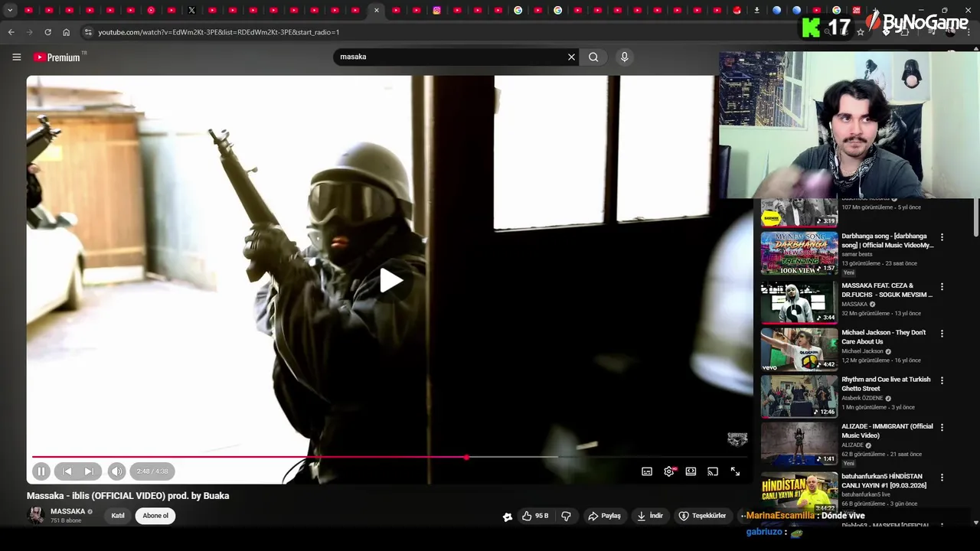980x551 pixels.
Task: Switch to the first YouTube tab
Action: (29, 10)
